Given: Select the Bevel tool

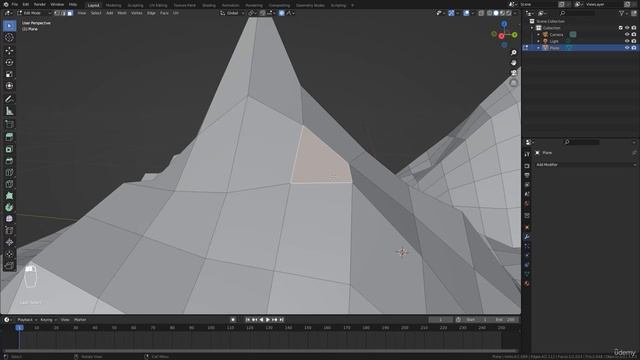Looking at the screenshot, I should (x=9, y=161).
